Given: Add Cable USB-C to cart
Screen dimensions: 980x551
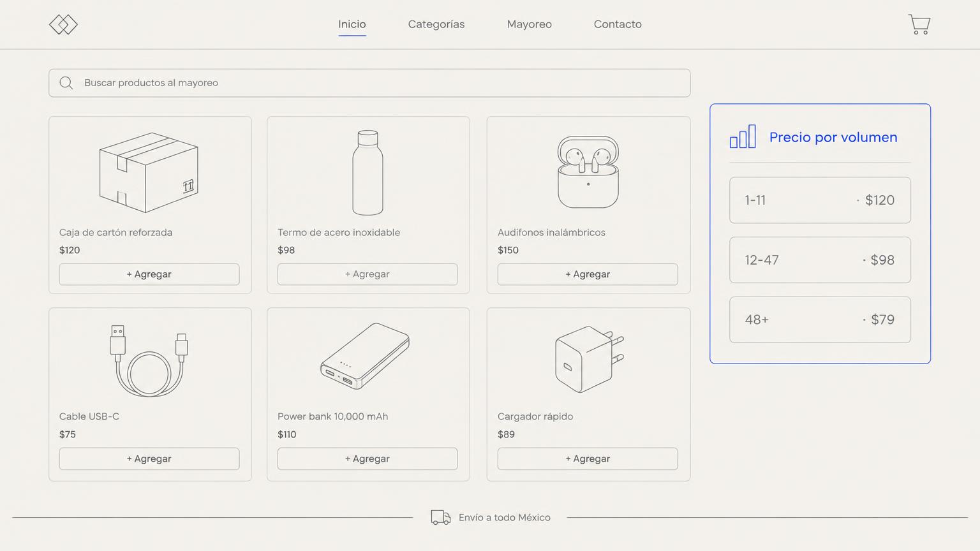Looking at the screenshot, I should pos(149,459).
